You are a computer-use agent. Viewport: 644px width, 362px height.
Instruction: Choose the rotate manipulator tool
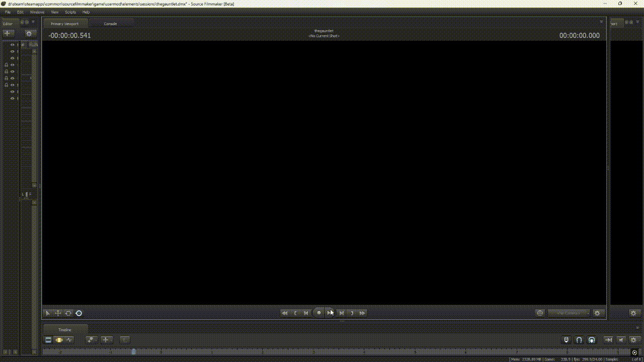click(68, 313)
